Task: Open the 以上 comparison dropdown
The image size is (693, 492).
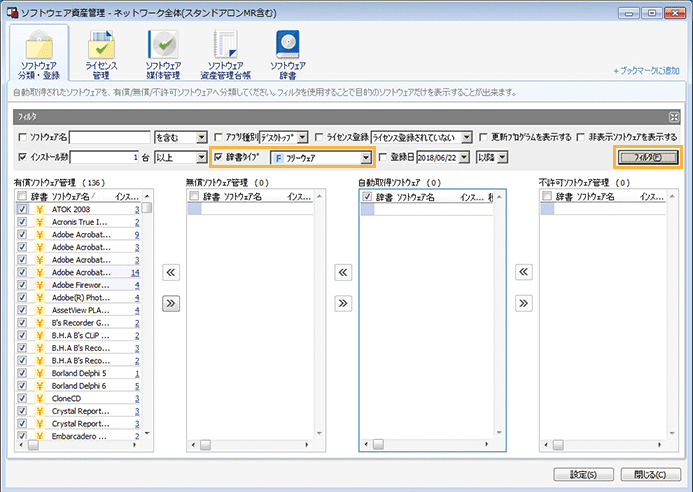Action: (201, 157)
